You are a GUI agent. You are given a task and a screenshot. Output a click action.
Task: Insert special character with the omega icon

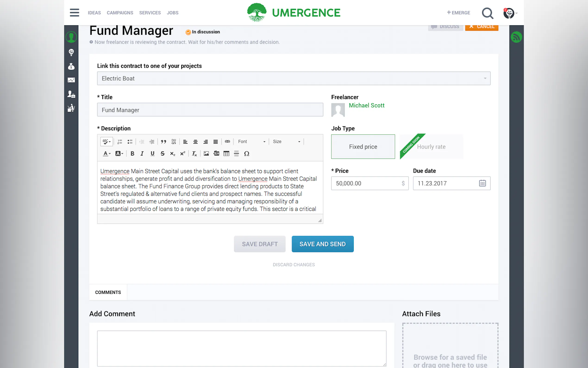(x=247, y=154)
